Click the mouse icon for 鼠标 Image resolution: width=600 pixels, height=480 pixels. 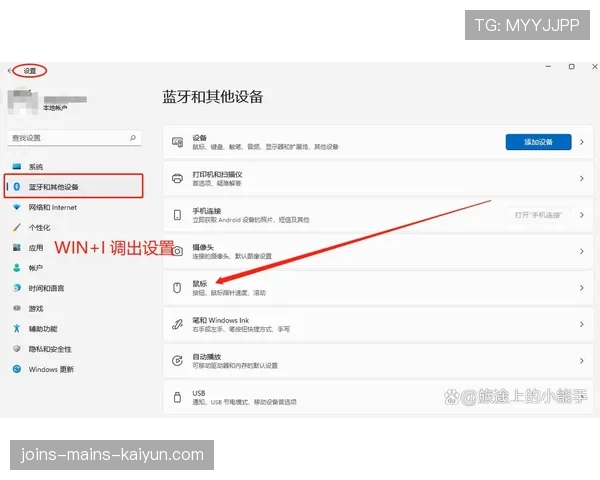pyautogui.click(x=177, y=288)
